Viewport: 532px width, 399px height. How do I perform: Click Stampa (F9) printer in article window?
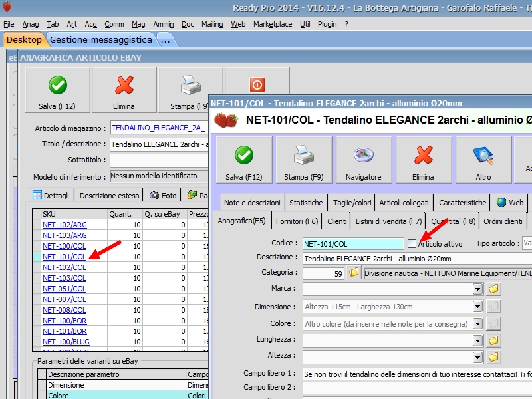point(303,160)
